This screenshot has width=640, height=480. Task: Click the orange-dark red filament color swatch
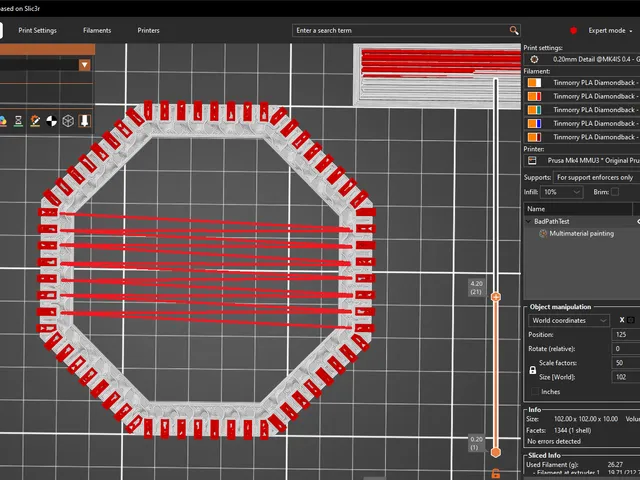[534, 137]
